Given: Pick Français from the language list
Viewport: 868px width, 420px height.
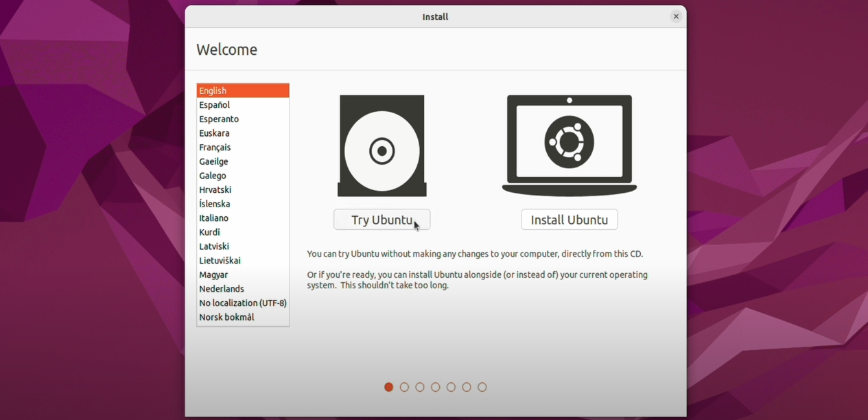Looking at the screenshot, I should click(243, 148).
